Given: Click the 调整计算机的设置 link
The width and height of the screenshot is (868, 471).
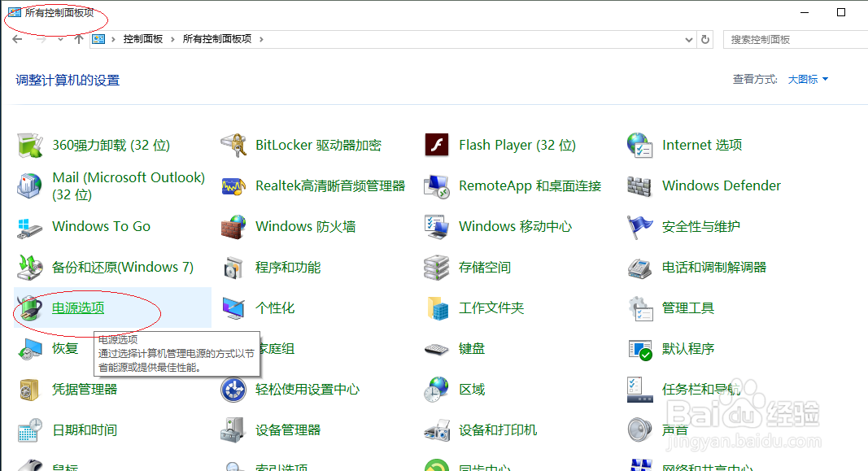Looking at the screenshot, I should [69, 80].
